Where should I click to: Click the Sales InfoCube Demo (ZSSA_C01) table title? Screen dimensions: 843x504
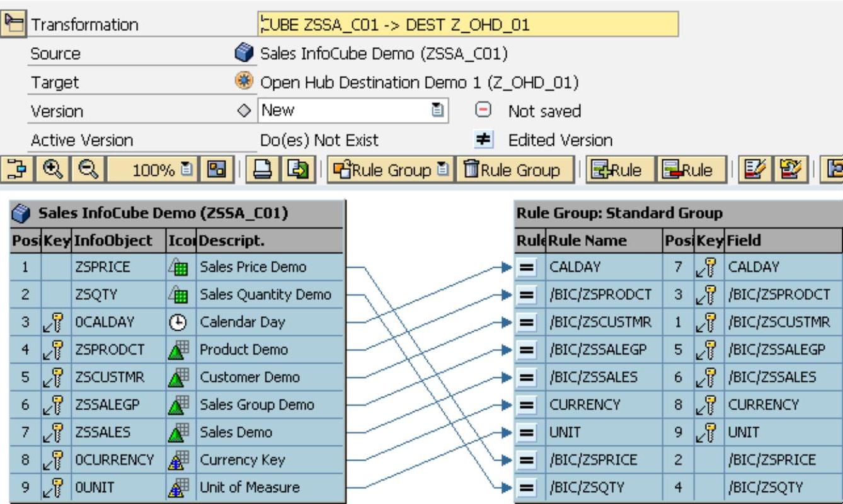point(163,214)
